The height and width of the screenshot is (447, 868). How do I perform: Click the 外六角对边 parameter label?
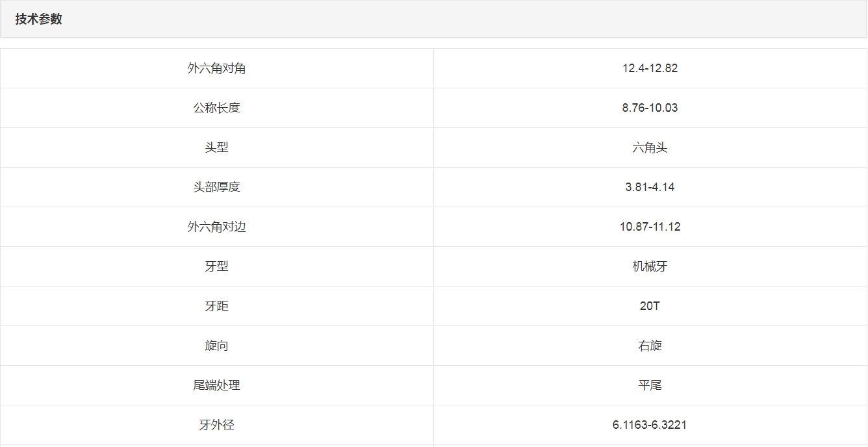click(216, 227)
